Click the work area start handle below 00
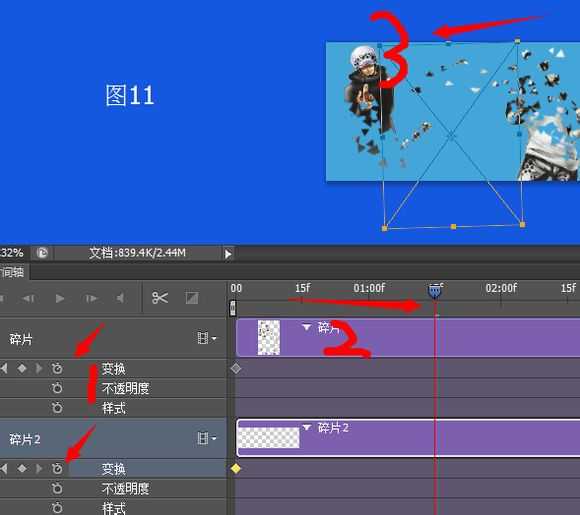This screenshot has width=580, height=515. pyautogui.click(x=233, y=308)
